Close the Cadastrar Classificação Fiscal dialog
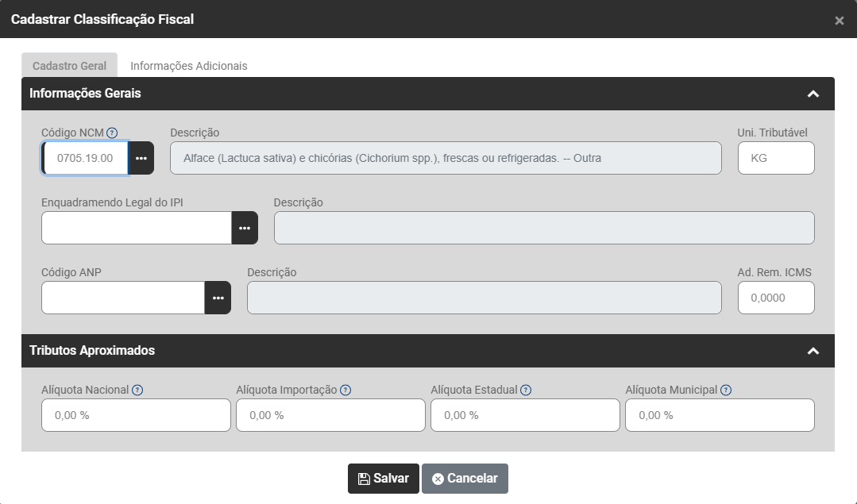Screen dimensions: 857x504 coord(840,21)
